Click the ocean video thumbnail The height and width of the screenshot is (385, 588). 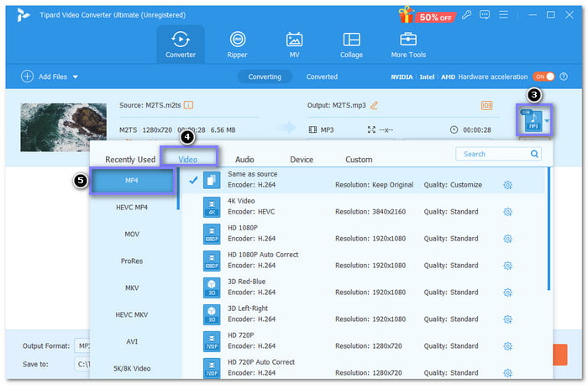click(x=63, y=127)
